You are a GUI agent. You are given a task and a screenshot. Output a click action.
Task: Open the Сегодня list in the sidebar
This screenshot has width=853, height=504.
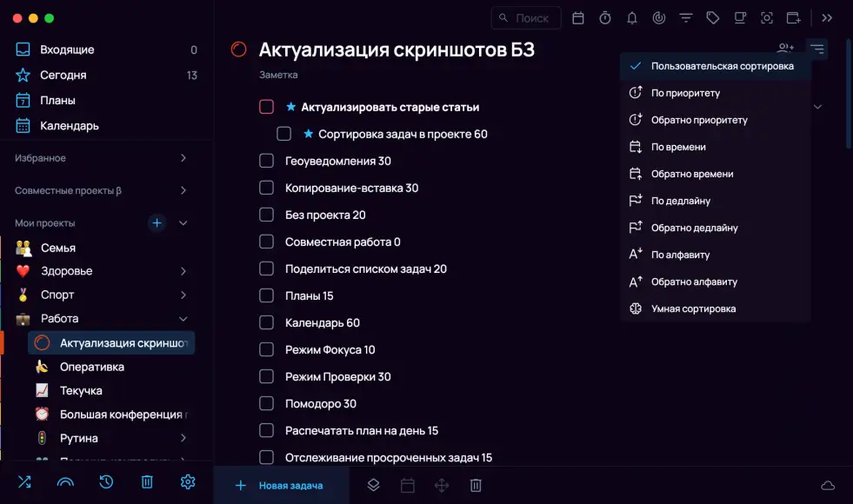[63, 76]
